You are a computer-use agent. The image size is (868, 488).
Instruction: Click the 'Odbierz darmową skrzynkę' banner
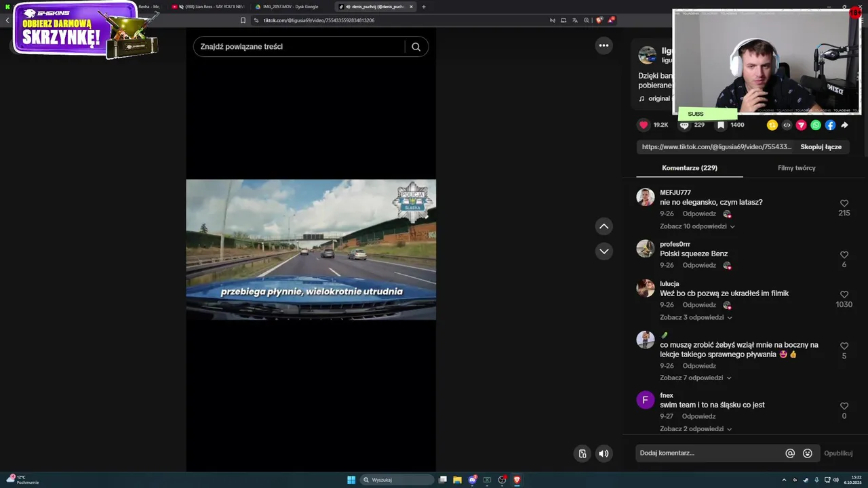85,30
